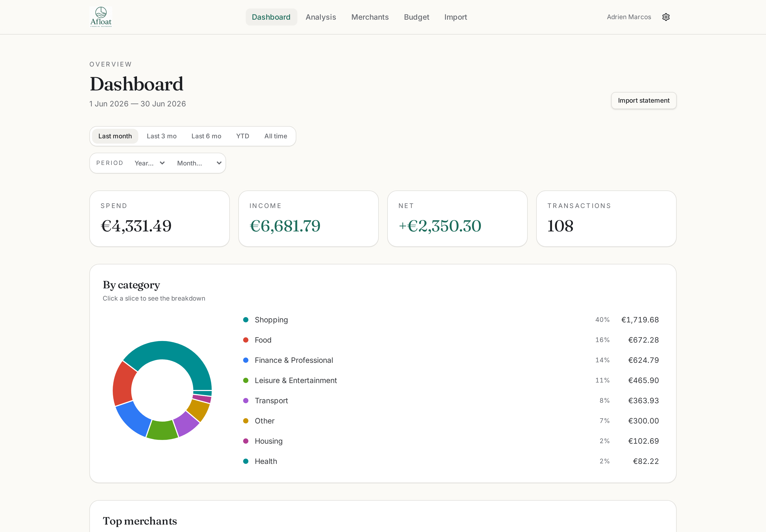Click the €363.93 Transport amount
The width and height of the screenshot is (766, 532).
pos(643,401)
